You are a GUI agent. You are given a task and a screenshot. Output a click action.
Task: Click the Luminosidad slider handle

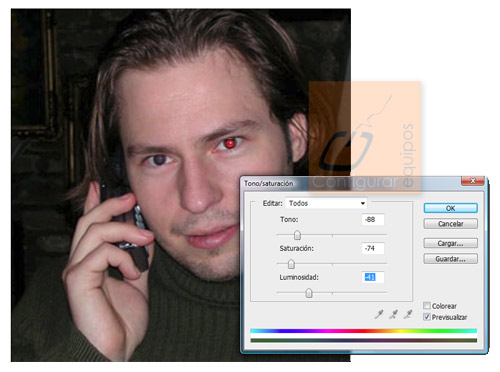click(309, 293)
